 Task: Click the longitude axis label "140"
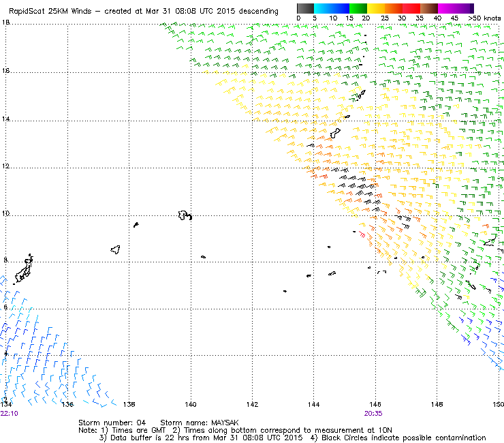click(191, 404)
